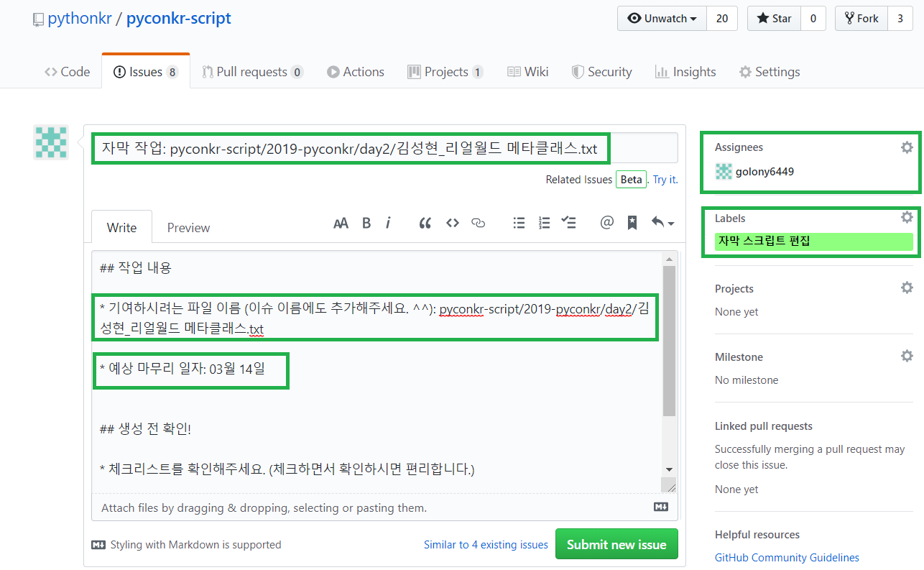The image size is (924, 570).
Task: Insert a code snippet
Action: click(452, 223)
